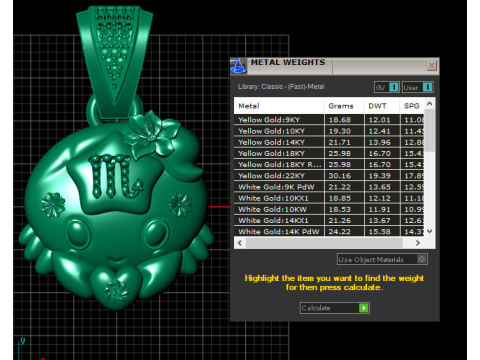Click the Library: Classic (Fast)-Metal label

pyautogui.click(x=281, y=87)
